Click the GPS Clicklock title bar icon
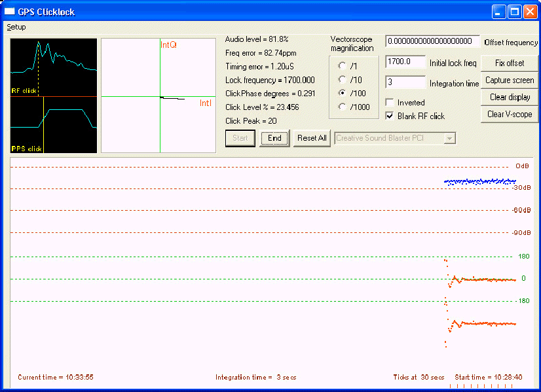 [x=10, y=12]
